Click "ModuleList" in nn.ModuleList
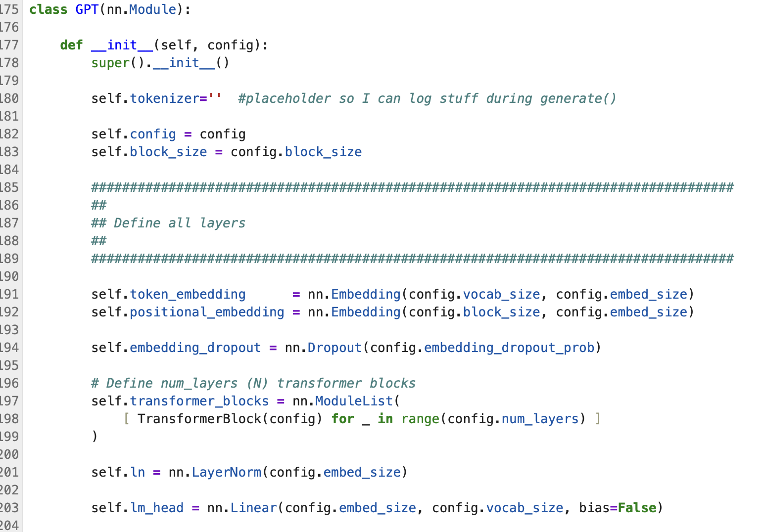The width and height of the screenshot is (765, 532). tap(354, 401)
